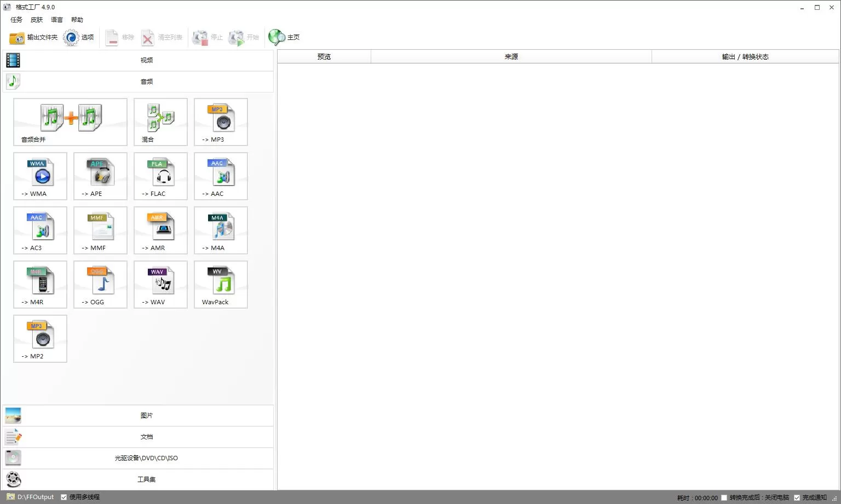The height and width of the screenshot is (504, 841).
Task: Open the 混合 audio mix tool
Action: pyautogui.click(x=160, y=122)
